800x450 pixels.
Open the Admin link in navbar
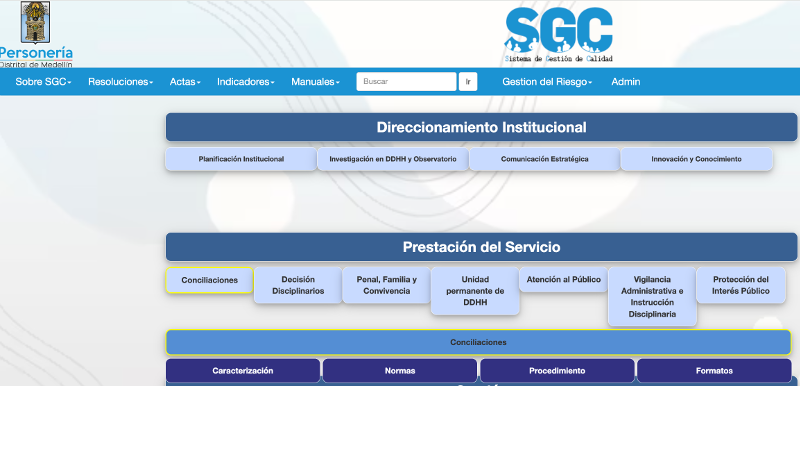tap(626, 82)
